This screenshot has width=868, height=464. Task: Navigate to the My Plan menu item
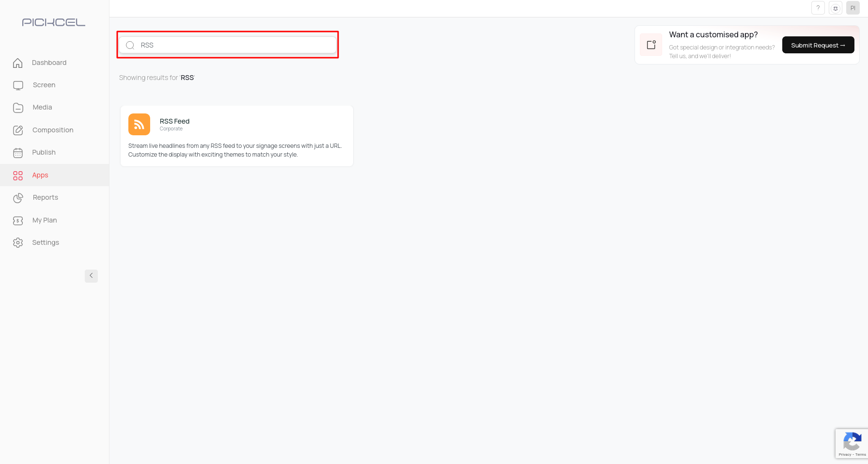(45, 220)
